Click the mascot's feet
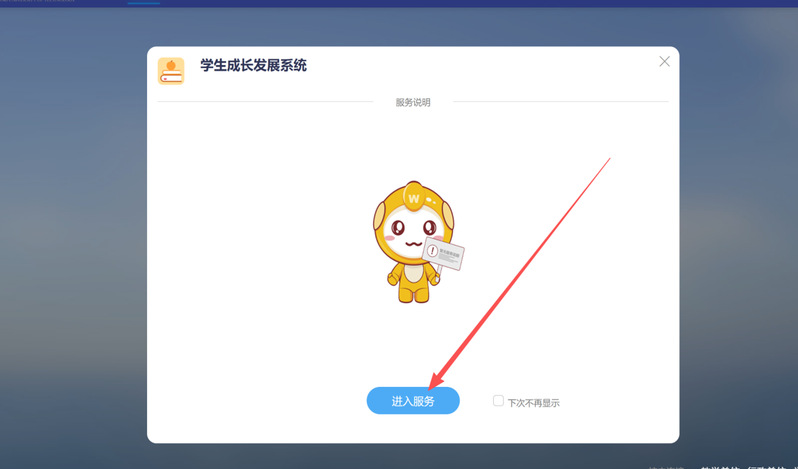This screenshot has width=798, height=469. (413, 296)
